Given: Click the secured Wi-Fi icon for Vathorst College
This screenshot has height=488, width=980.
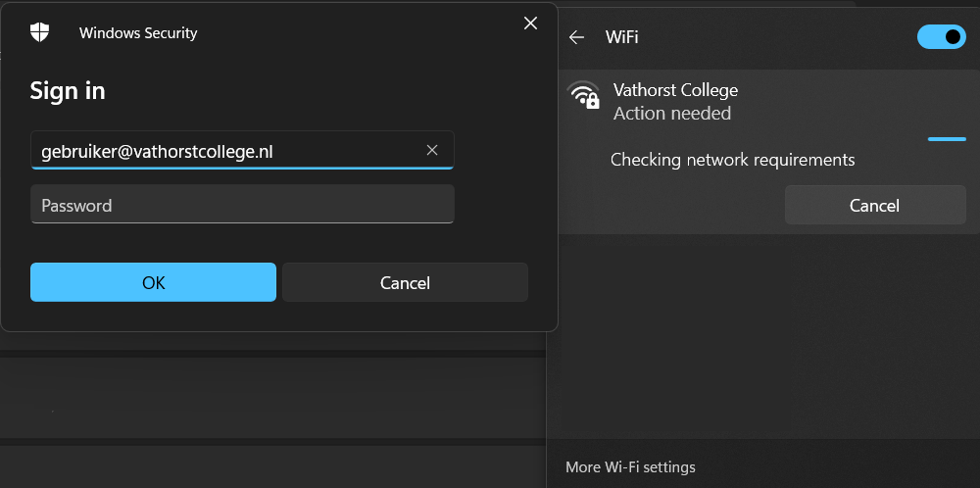Looking at the screenshot, I should click(584, 95).
